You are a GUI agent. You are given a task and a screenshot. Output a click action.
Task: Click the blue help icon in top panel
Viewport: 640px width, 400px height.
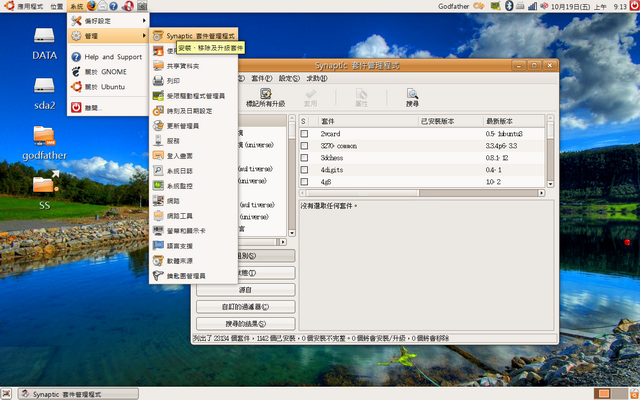coord(113,6)
